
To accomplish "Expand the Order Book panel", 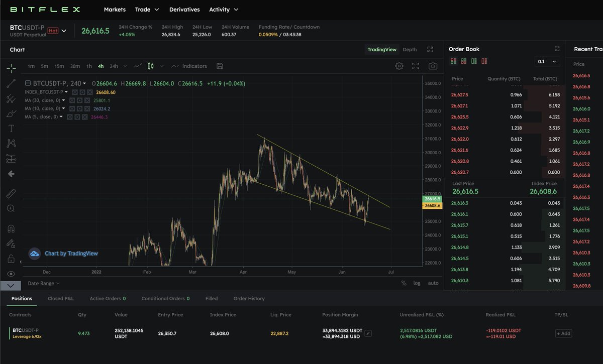I will [557, 49].
